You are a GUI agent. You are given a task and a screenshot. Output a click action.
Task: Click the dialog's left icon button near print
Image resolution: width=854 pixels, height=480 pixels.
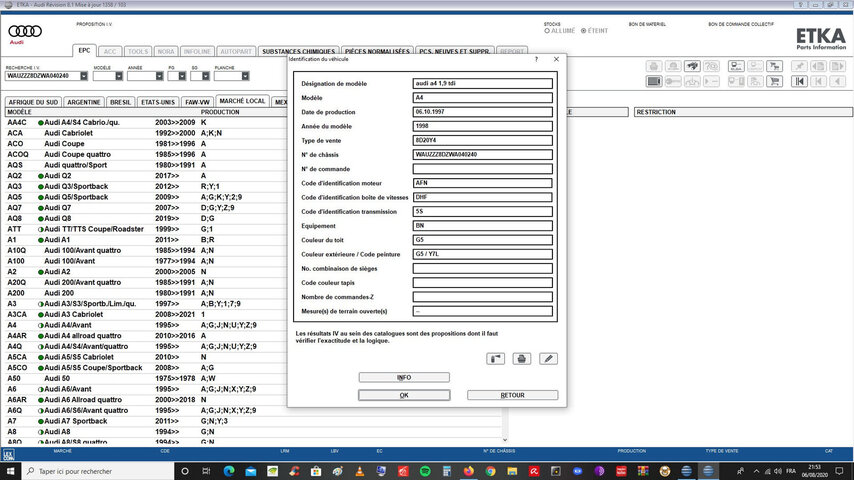[495, 359]
